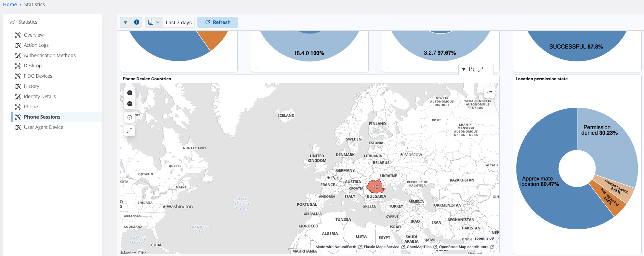
Task: Click the map panel filter icon
Action: tap(463, 69)
